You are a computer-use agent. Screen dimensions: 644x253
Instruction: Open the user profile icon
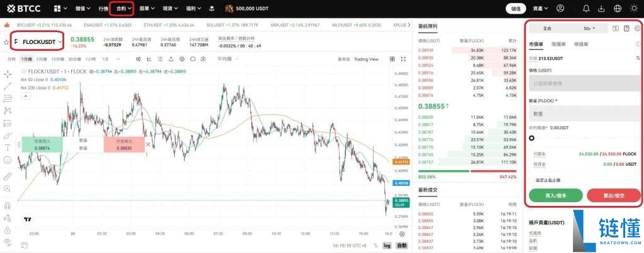[560, 8]
